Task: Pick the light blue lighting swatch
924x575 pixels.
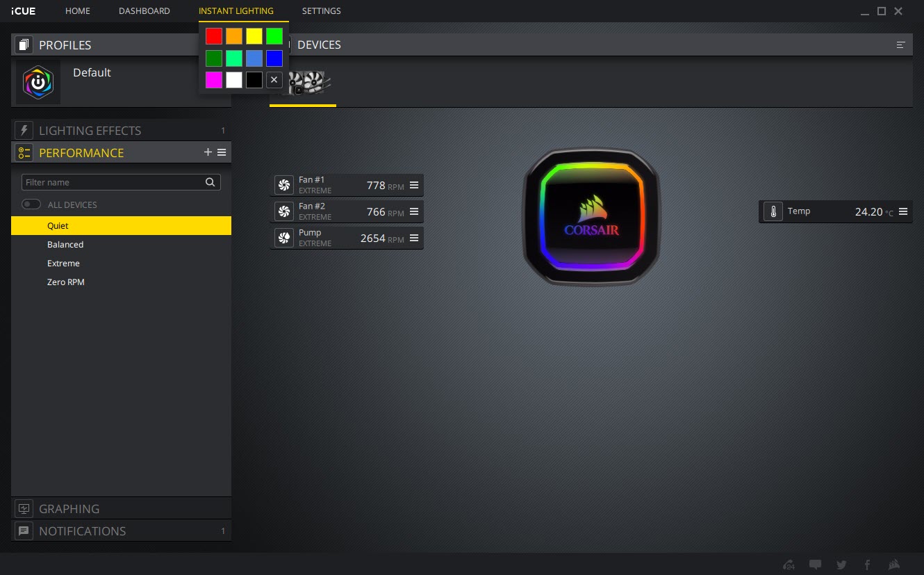Action: 254,58
